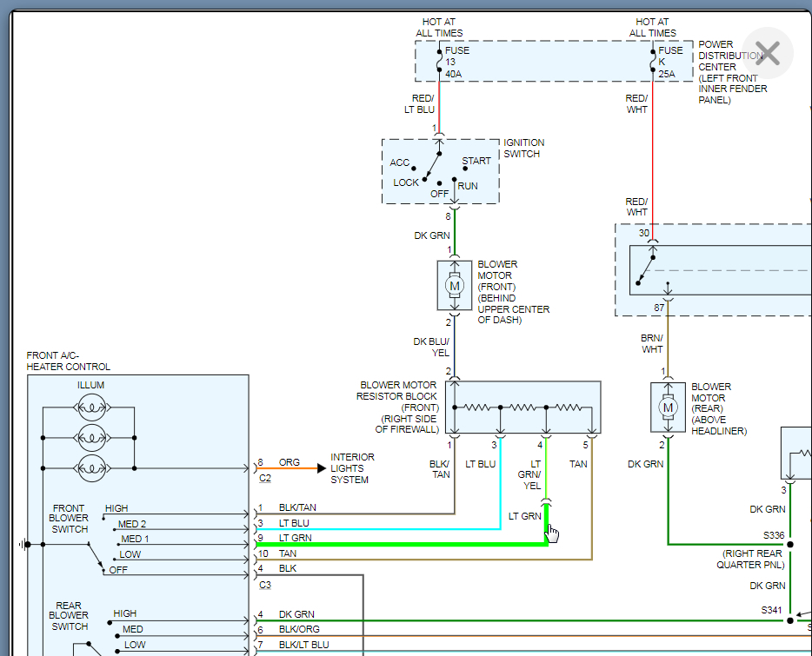Click the Interior Lights System arrow
The image size is (812, 656).
pos(321,468)
